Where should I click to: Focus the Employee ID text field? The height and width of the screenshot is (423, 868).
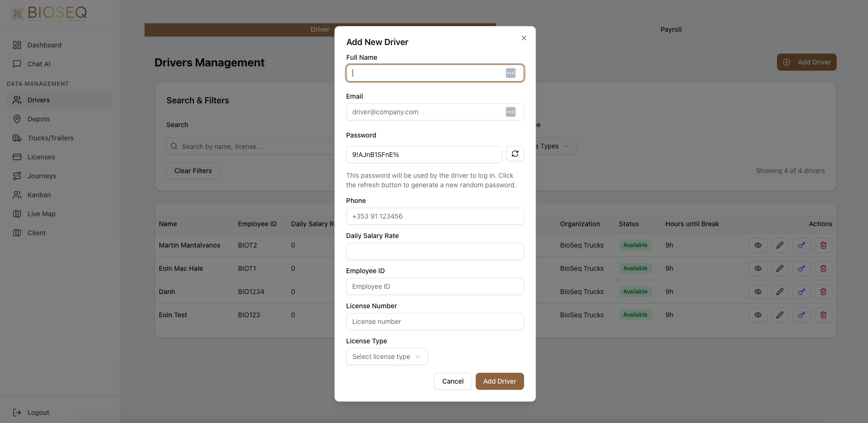(x=435, y=286)
